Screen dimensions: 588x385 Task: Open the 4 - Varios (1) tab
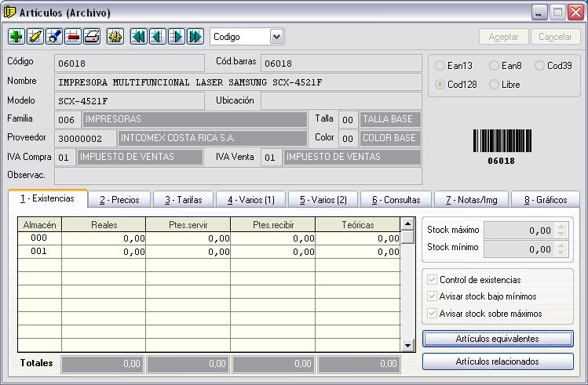251,200
